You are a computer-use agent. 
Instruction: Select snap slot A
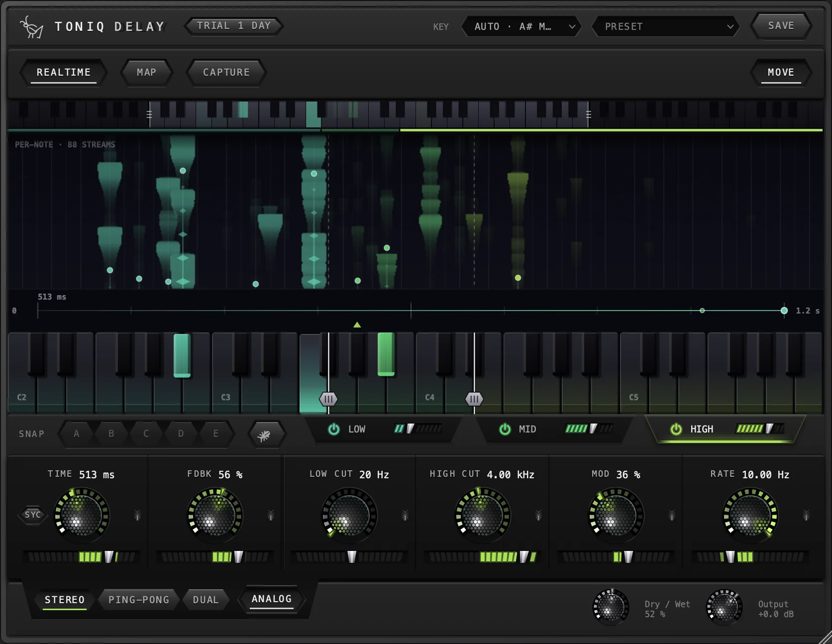(x=77, y=433)
